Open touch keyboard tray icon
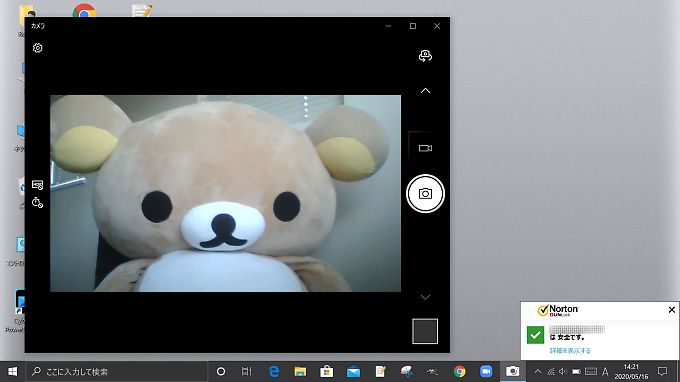Viewport: 680px width, 382px height. pyautogui.click(x=591, y=372)
